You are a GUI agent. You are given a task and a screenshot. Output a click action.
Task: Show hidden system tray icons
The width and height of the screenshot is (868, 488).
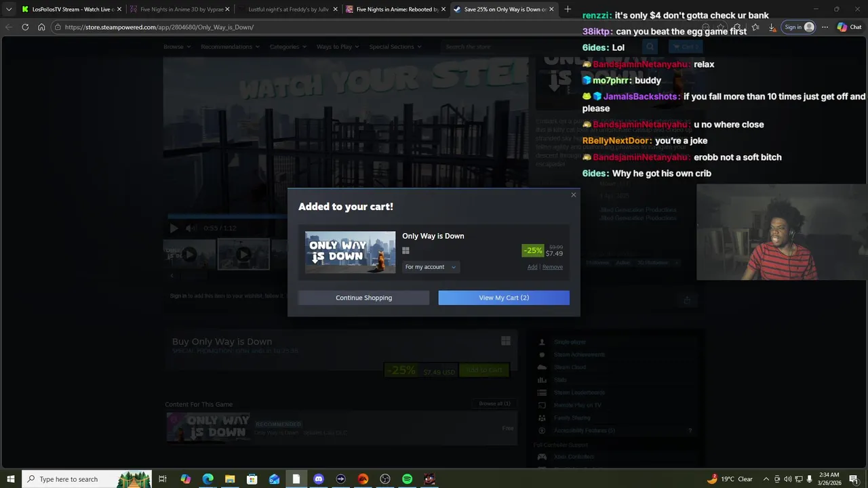point(766,479)
